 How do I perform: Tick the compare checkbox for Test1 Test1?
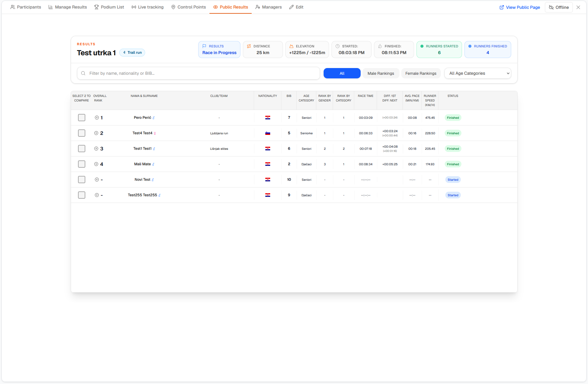[82, 149]
